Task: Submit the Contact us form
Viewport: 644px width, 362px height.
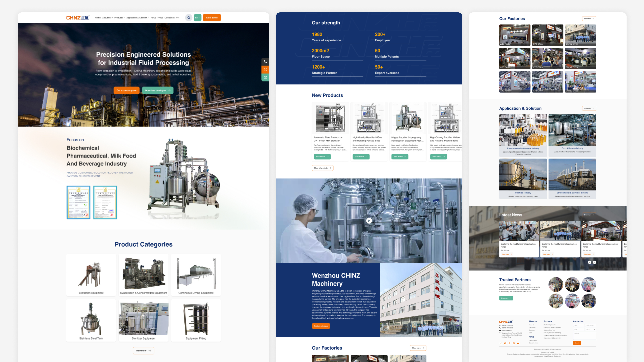Action: click(x=577, y=343)
